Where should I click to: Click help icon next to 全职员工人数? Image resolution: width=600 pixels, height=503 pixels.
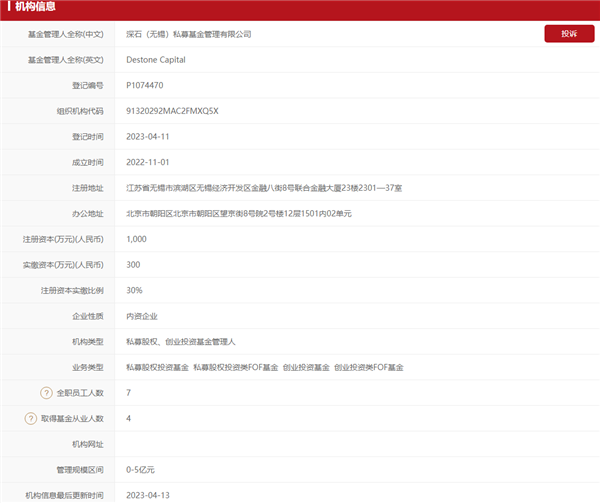point(46,393)
